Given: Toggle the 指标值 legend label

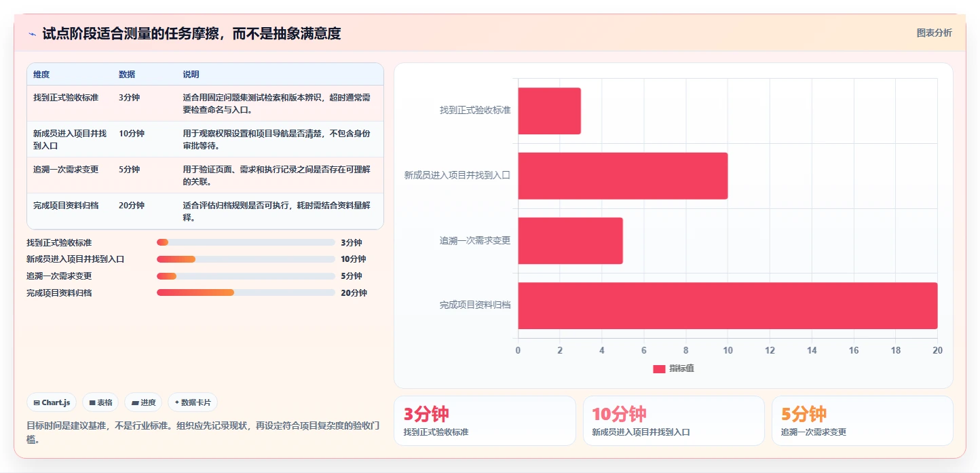Looking at the screenshot, I should (x=681, y=368).
